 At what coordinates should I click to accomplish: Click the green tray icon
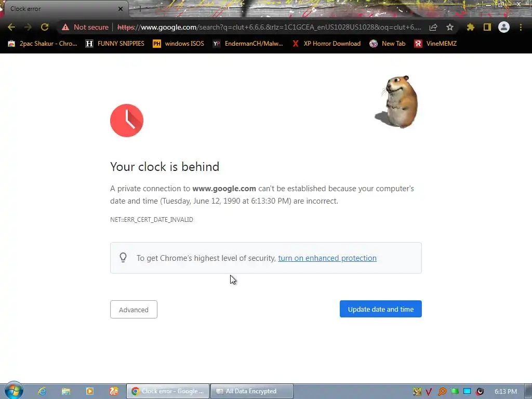point(455,392)
